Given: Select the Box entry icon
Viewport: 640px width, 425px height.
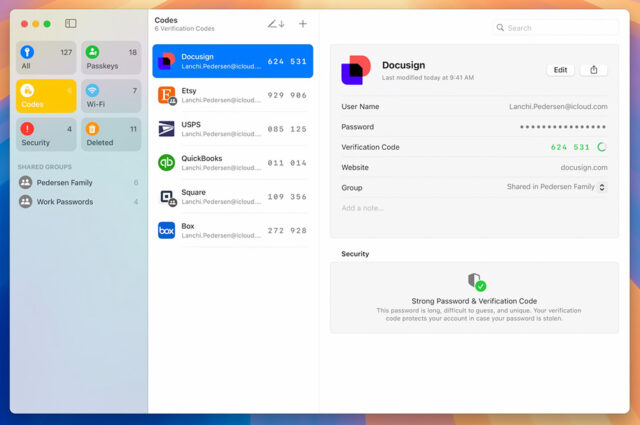Looking at the screenshot, I should point(167,231).
